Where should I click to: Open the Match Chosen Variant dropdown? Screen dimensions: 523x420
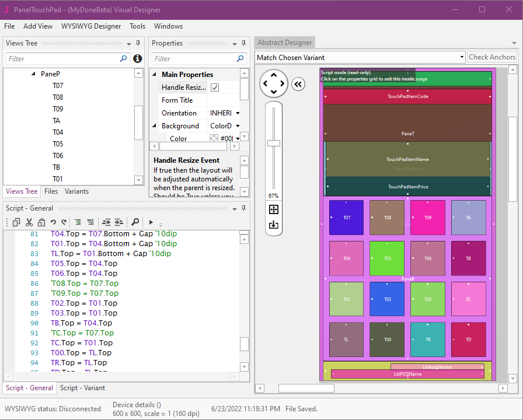(x=461, y=57)
